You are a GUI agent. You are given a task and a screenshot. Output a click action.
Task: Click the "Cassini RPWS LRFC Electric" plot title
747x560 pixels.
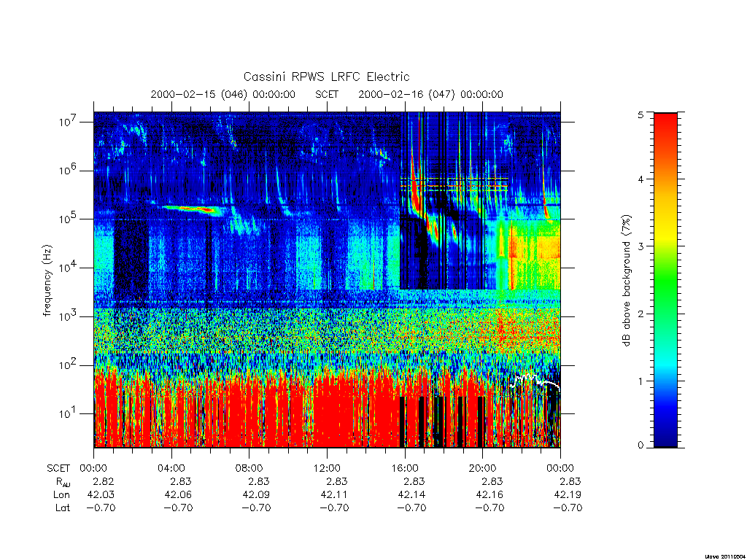click(326, 77)
